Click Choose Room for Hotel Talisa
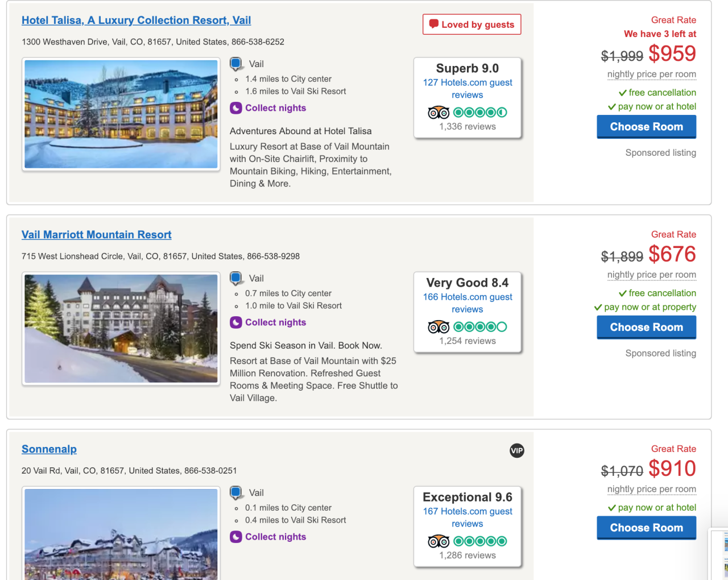The width and height of the screenshot is (728, 580). 646,126
